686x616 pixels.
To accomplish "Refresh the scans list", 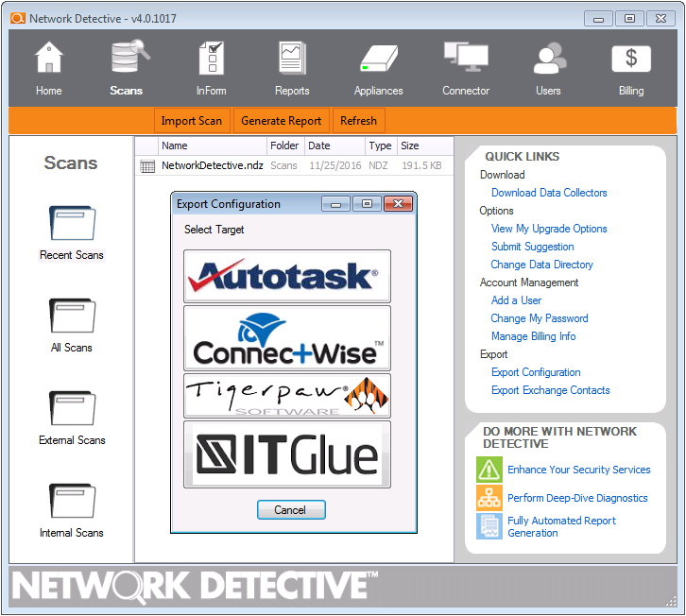I will [359, 121].
